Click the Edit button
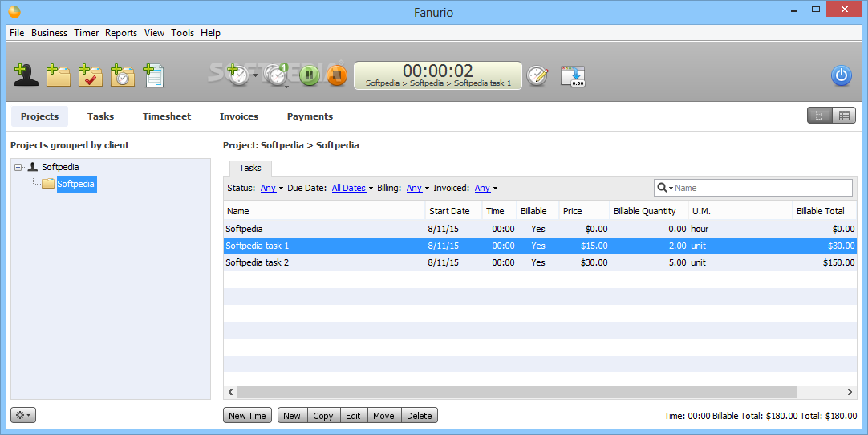Viewport: 868px width, 435px height. pyautogui.click(x=353, y=416)
